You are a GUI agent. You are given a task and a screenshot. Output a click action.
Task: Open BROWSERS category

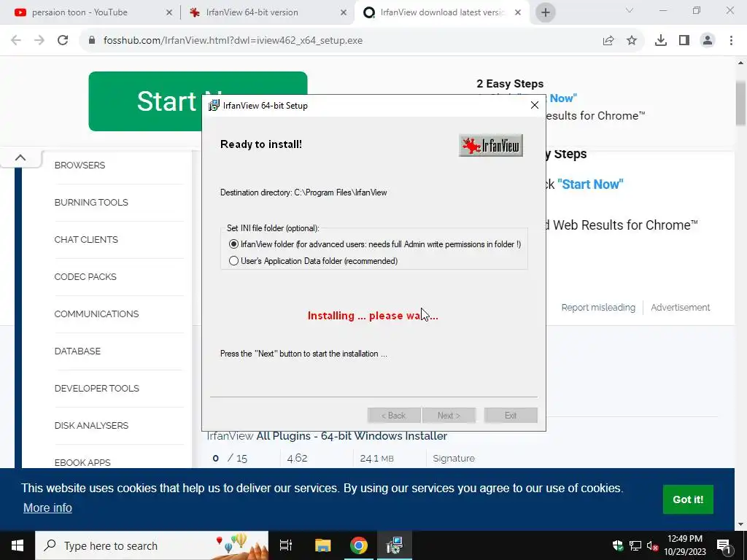[x=80, y=166]
